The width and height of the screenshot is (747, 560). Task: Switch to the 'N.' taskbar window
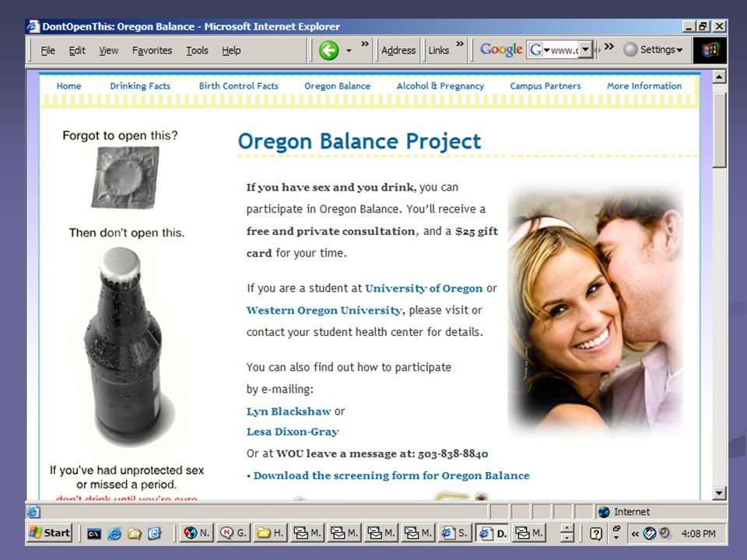196,533
